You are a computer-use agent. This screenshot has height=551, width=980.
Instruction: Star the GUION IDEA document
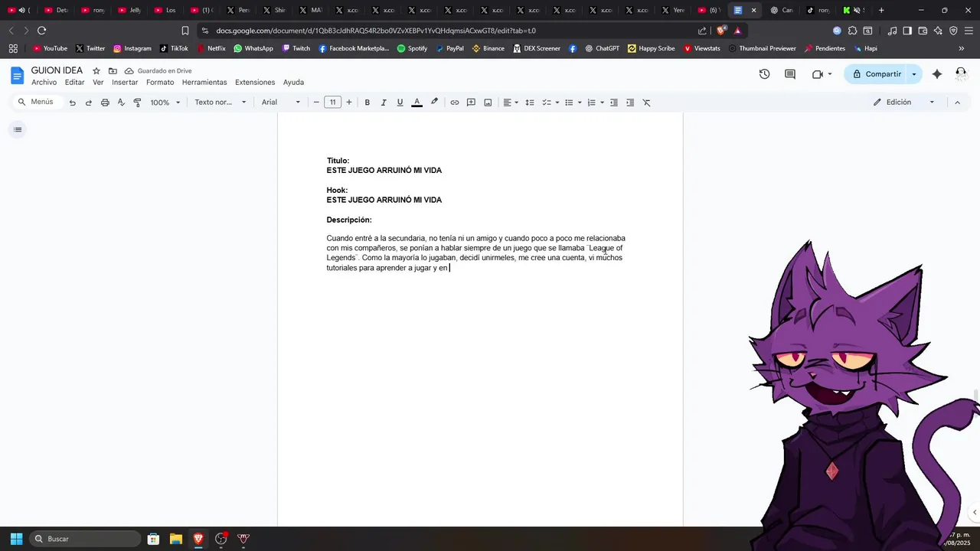coord(96,71)
